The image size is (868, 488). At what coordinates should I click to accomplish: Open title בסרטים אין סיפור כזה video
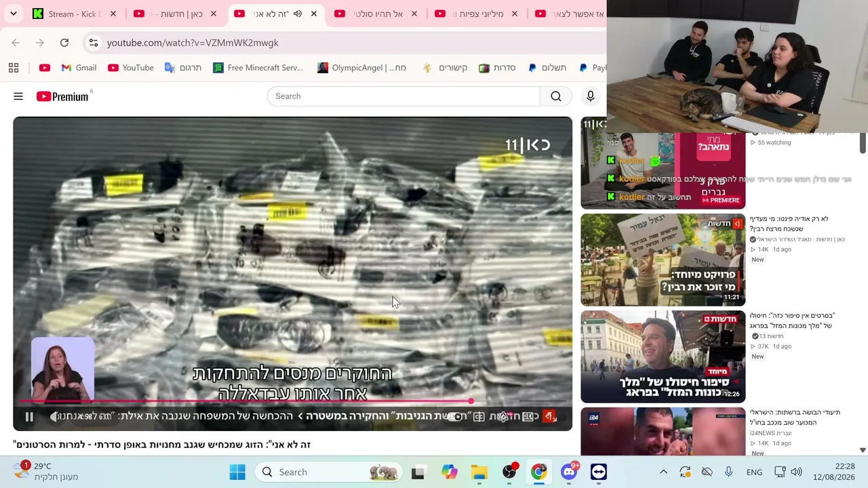tap(792, 321)
